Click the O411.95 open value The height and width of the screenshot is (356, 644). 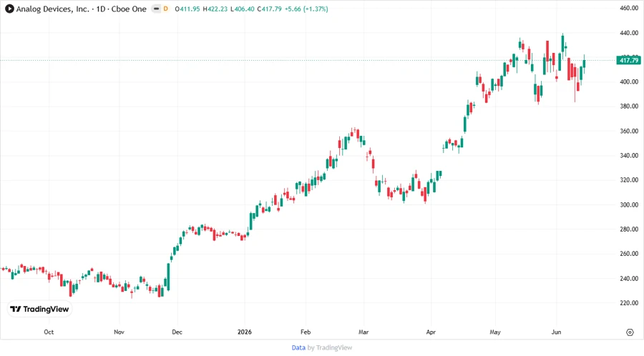[x=187, y=9]
